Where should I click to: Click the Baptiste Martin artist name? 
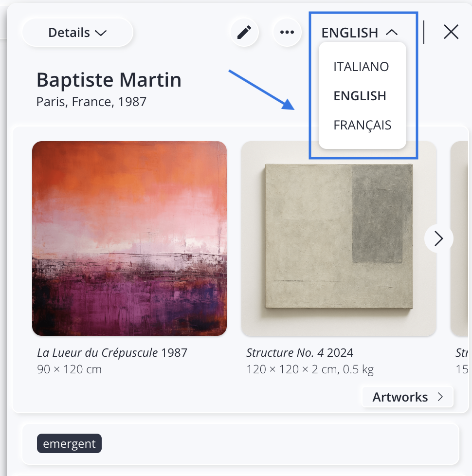[109, 80]
